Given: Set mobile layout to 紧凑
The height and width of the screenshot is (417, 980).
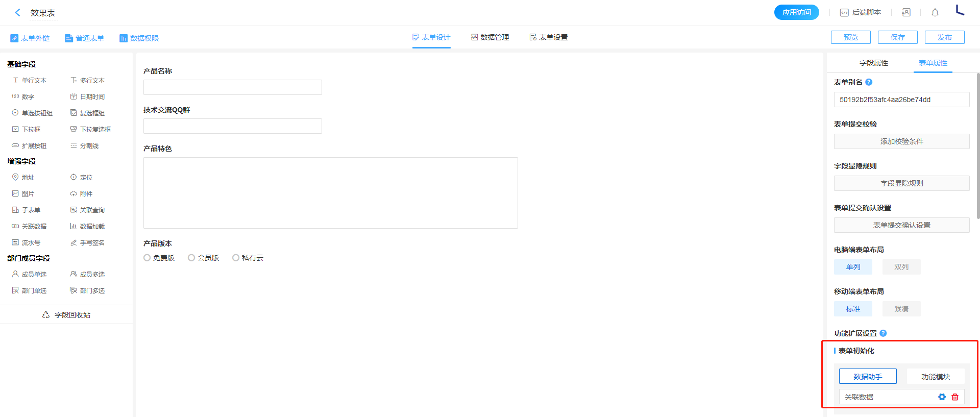Looking at the screenshot, I should [901, 309].
